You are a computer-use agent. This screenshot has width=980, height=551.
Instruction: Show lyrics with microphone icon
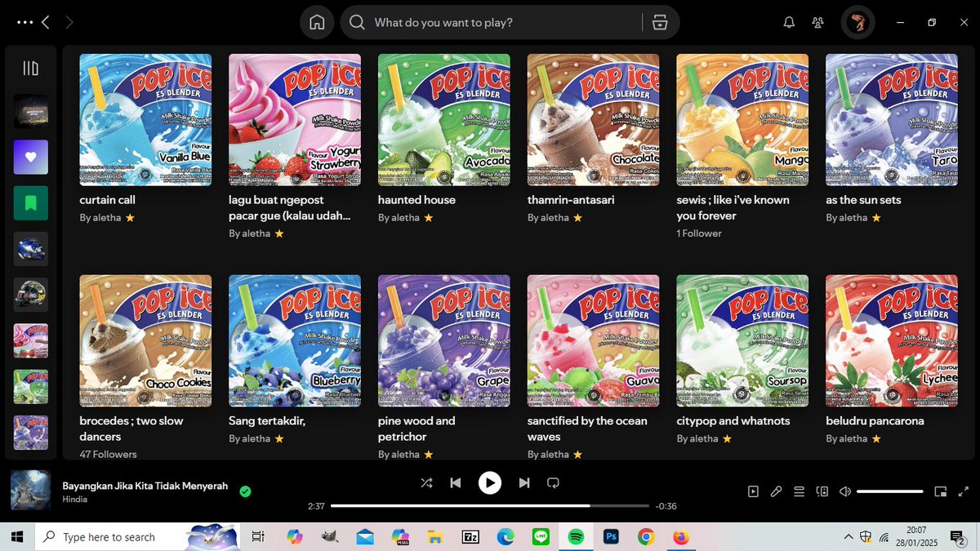[x=777, y=491]
